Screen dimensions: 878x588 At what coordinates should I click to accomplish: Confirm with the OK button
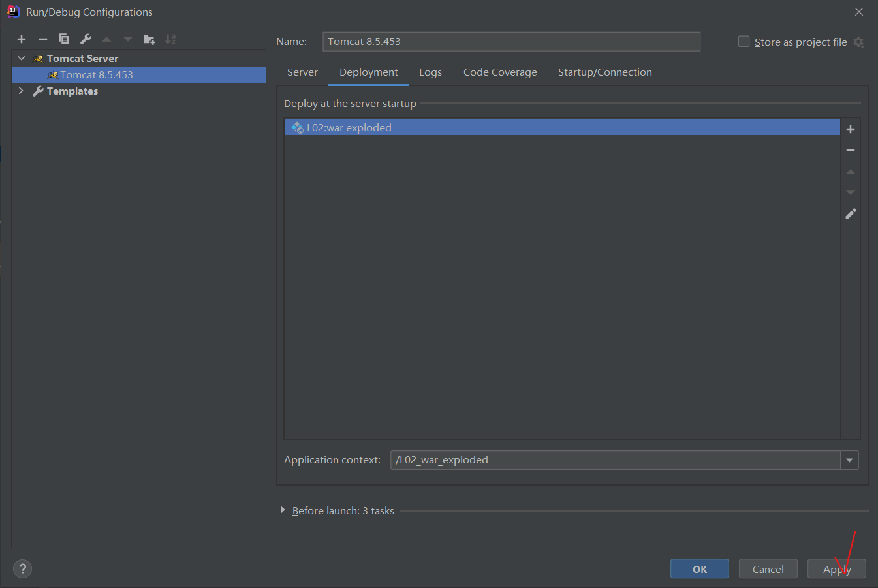pos(700,569)
